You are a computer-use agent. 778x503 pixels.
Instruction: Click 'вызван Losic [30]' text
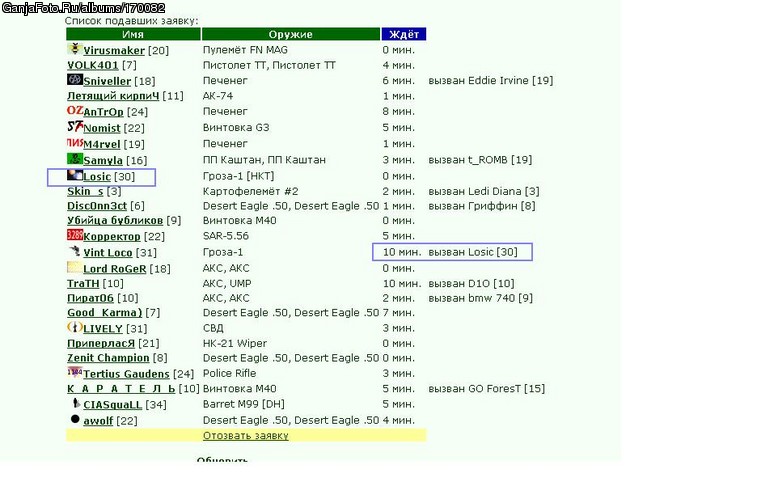pyautogui.click(x=473, y=252)
